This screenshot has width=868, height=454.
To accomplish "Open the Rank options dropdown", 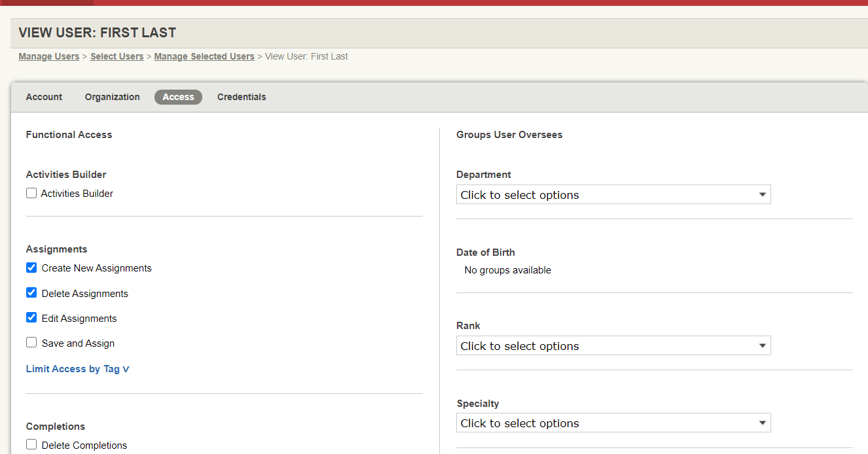I will (x=613, y=345).
